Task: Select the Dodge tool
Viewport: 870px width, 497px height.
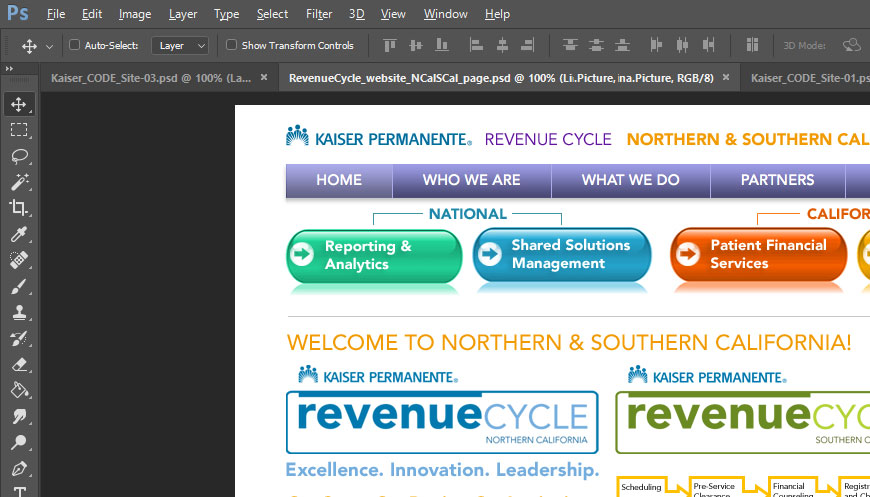Action: 19,442
